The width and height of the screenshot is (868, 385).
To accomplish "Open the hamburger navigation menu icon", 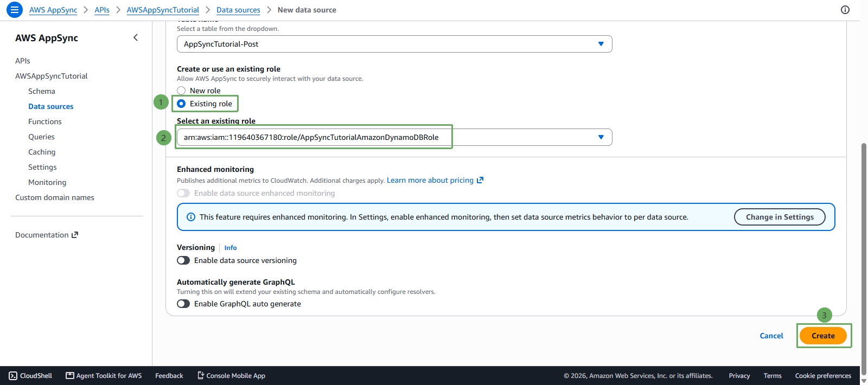I will click(x=15, y=10).
